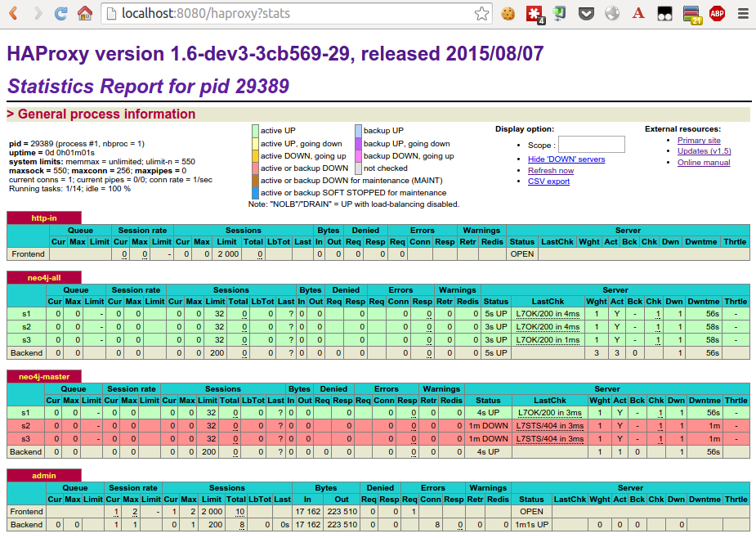Image resolution: width=756 pixels, height=538 pixels.
Task: Open the cookie extension icon
Action: pyautogui.click(x=508, y=14)
